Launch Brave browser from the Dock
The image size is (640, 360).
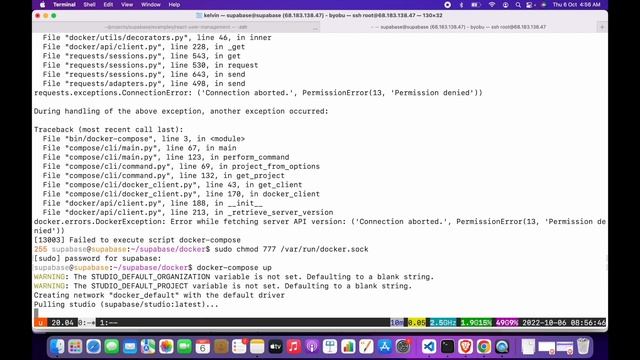pyautogui.click(x=465, y=347)
